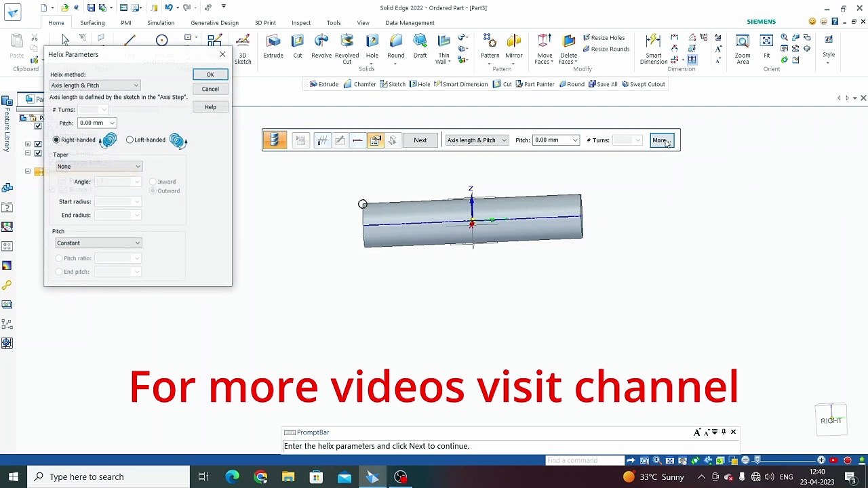Choose the Revolve solid tool
This screenshot has width=868, height=488.
pyautogui.click(x=321, y=47)
